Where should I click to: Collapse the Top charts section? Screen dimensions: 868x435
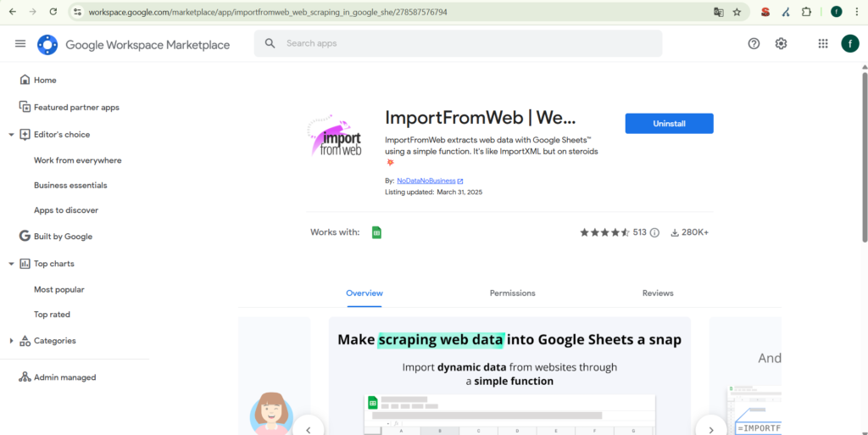(11, 264)
